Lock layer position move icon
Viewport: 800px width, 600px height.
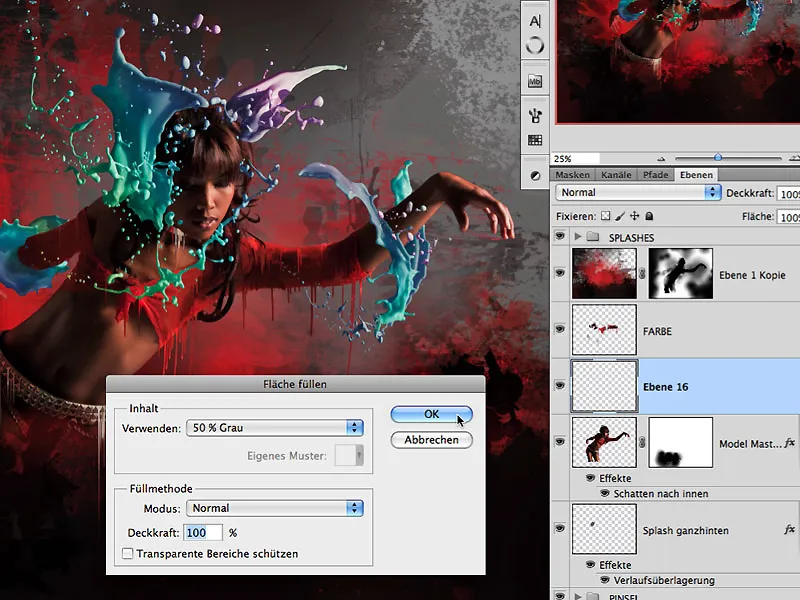[x=634, y=216]
